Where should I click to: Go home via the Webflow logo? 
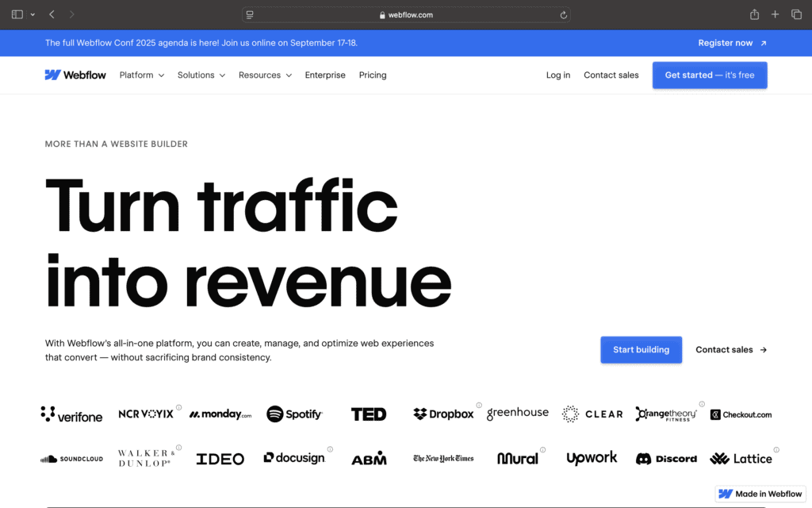(x=75, y=75)
